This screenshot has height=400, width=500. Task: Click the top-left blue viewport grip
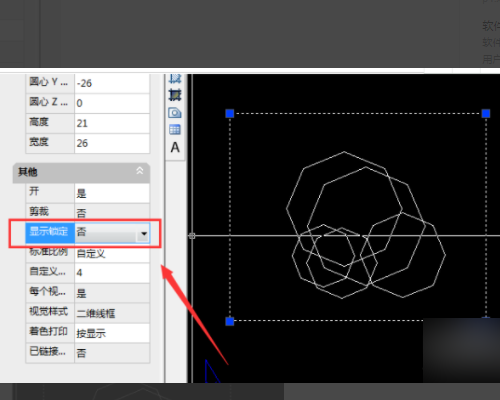[x=230, y=114]
